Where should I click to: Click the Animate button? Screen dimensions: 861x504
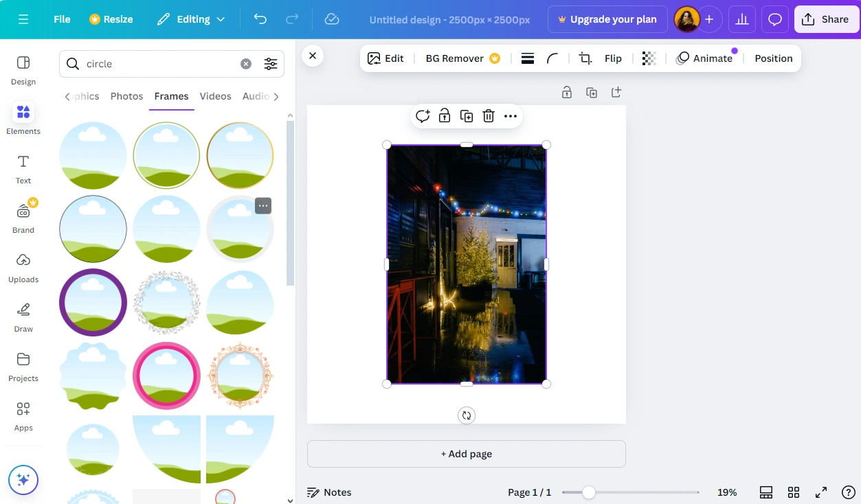click(x=704, y=58)
